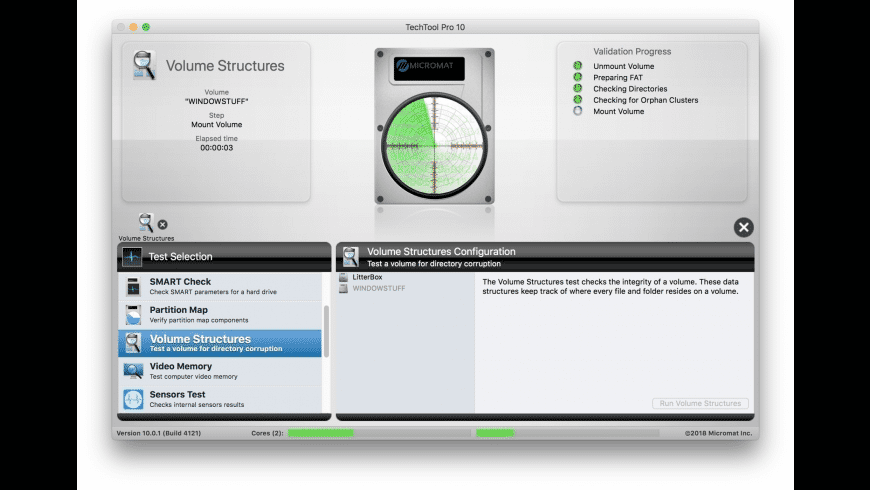Screen dimensions: 870x490
Task: Select the Volume Structures test
Action: pyautogui.click(x=220, y=343)
